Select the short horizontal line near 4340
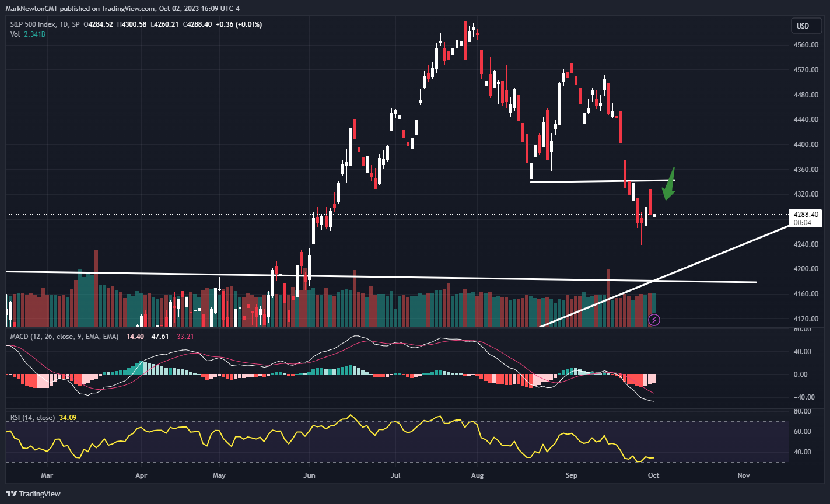Image resolution: width=830 pixels, height=504 pixels. coord(601,181)
